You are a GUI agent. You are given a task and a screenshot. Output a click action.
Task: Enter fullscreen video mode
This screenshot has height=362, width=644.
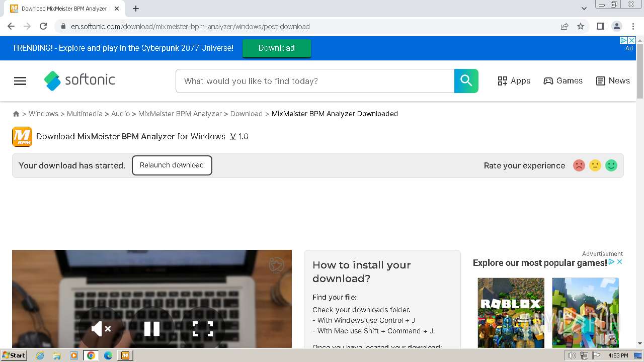203,329
